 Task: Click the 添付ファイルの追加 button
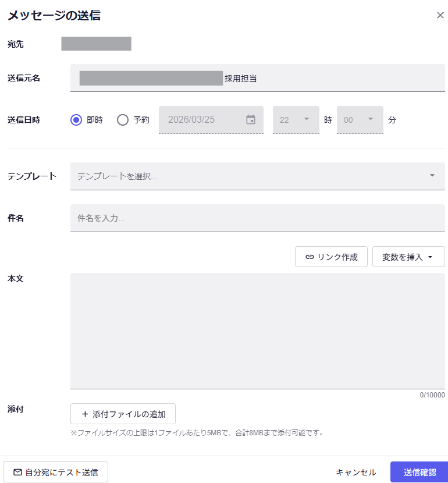point(123,414)
